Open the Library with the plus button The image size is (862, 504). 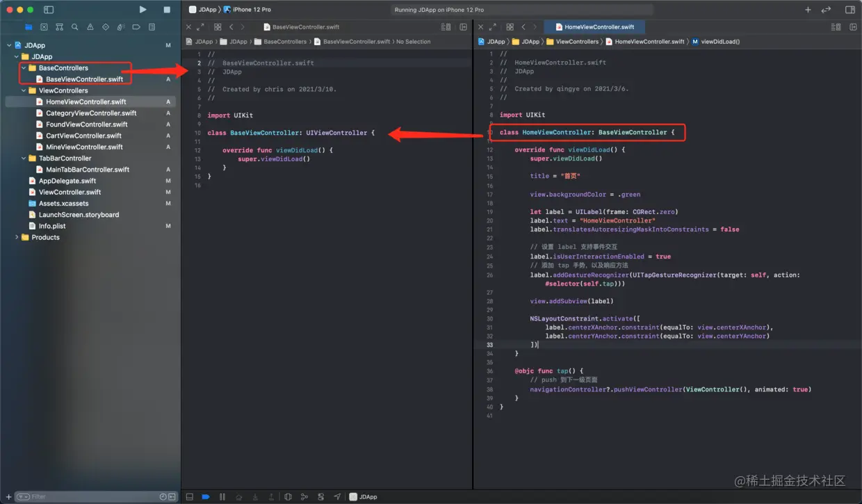pyautogui.click(x=808, y=10)
